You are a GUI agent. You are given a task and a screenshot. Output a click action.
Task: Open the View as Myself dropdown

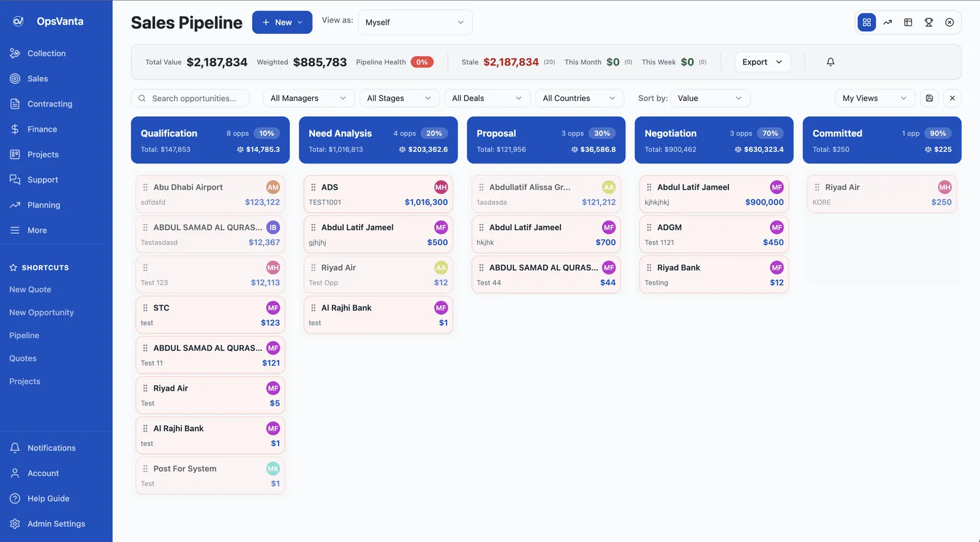coord(415,23)
